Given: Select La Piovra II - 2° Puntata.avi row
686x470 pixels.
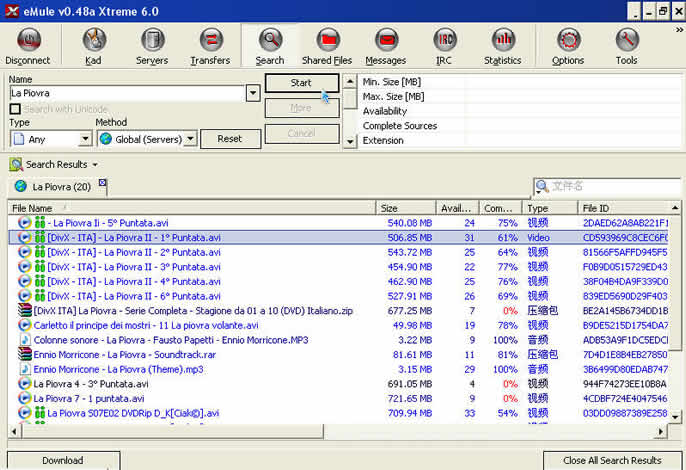Looking at the screenshot, I should (339, 252).
